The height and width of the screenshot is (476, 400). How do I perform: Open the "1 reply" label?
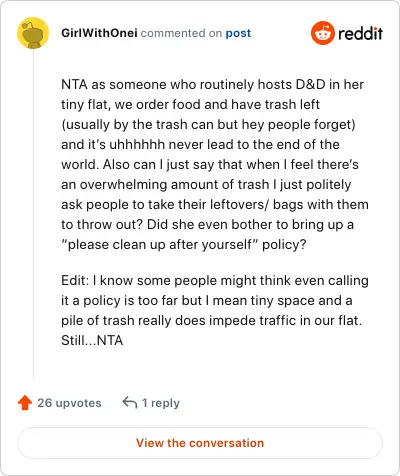[161, 403]
